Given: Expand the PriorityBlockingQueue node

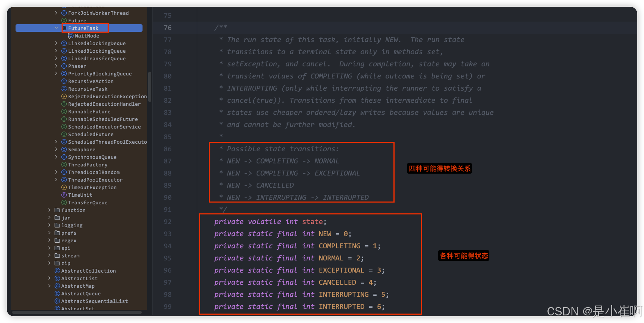Looking at the screenshot, I should (x=56, y=74).
